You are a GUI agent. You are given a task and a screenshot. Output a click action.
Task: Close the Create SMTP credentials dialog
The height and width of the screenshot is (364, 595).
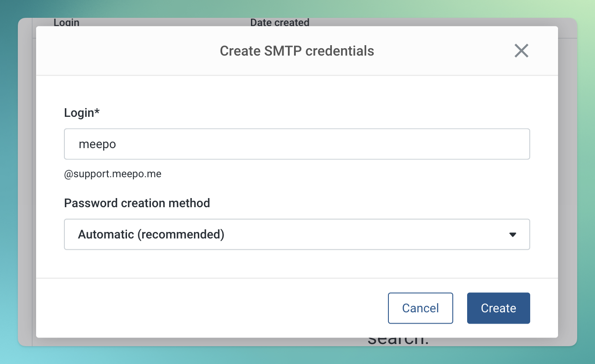(x=521, y=51)
